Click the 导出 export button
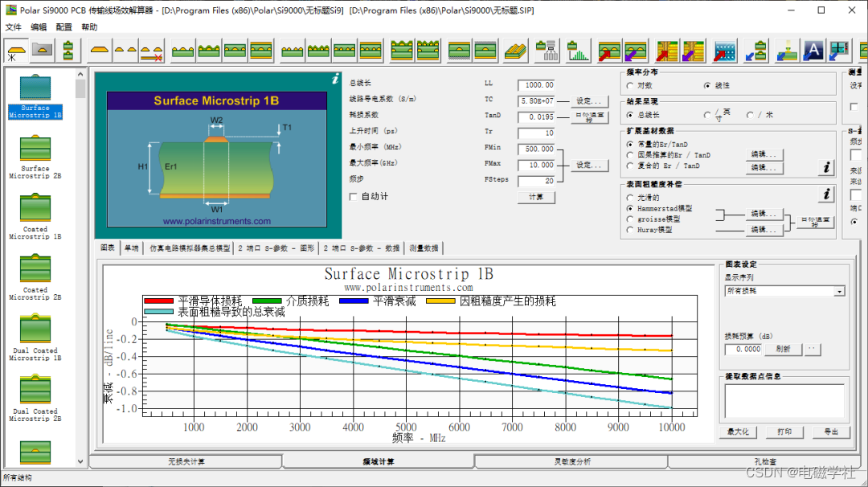 (x=831, y=432)
